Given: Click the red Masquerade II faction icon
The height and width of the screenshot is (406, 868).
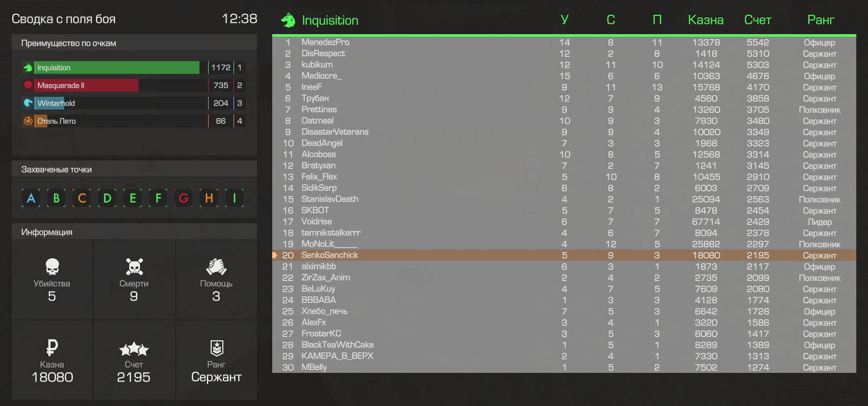Looking at the screenshot, I should (x=28, y=85).
